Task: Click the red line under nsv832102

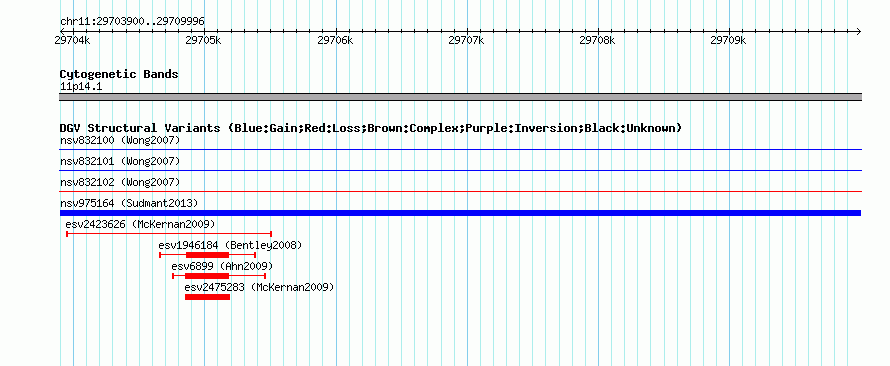Action: coord(460,192)
